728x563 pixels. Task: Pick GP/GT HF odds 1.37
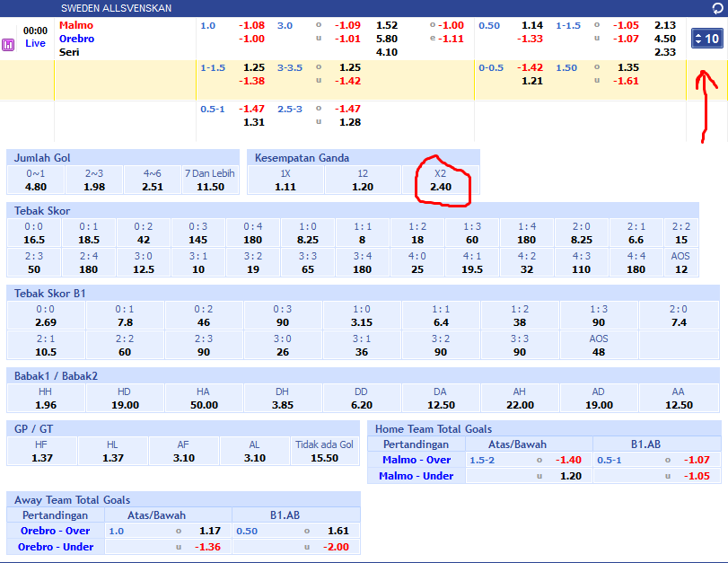pyautogui.click(x=42, y=458)
